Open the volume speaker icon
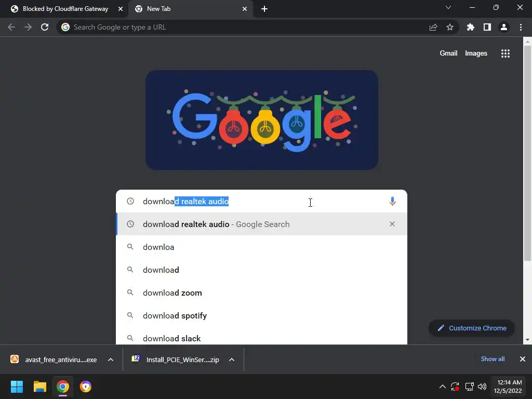The image size is (532, 399). [482, 387]
